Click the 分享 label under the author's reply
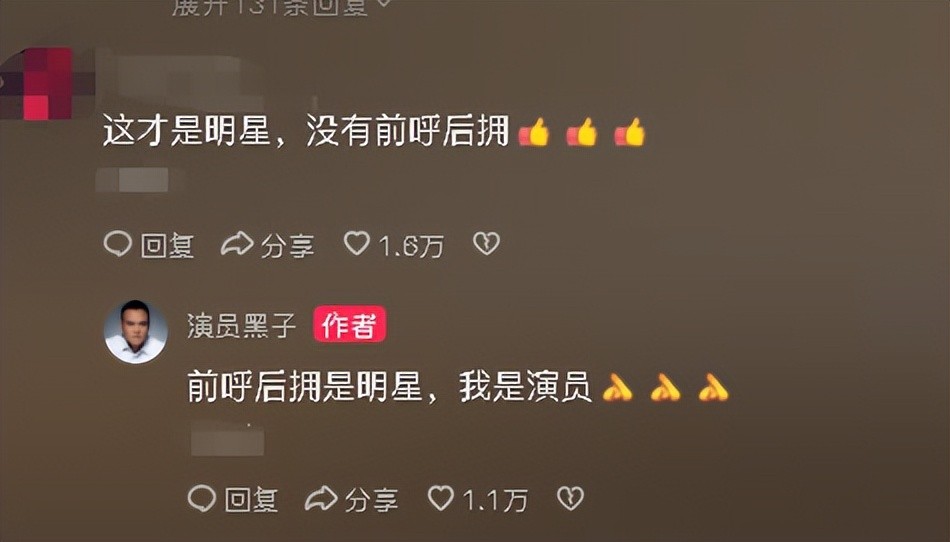Image resolution: width=950 pixels, height=542 pixels. click(371, 500)
